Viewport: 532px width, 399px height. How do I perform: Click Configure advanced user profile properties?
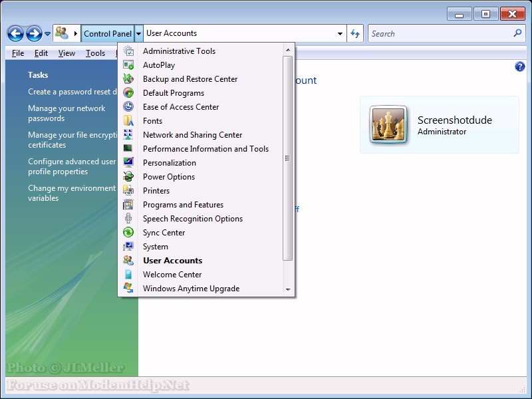click(72, 166)
